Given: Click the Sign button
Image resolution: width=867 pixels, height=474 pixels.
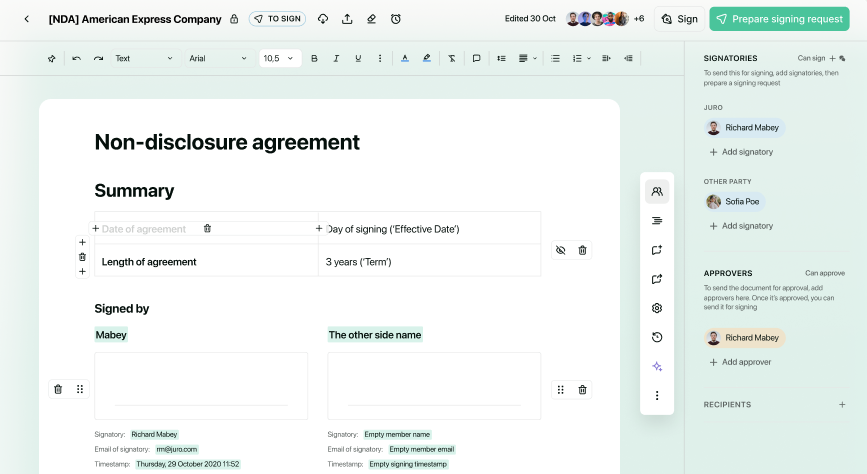Looking at the screenshot, I should (x=679, y=19).
